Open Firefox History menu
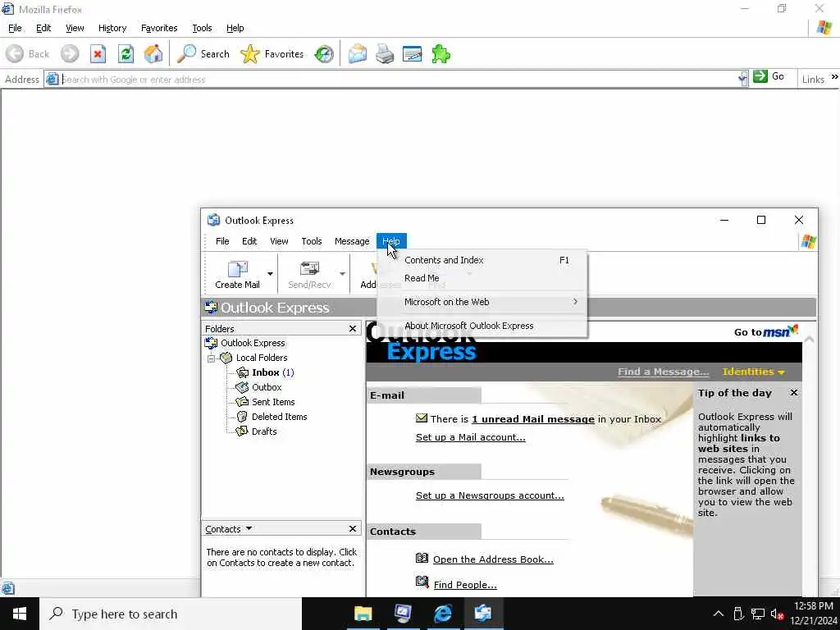Image resolution: width=840 pixels, height=630 pixels. (112, 28)
